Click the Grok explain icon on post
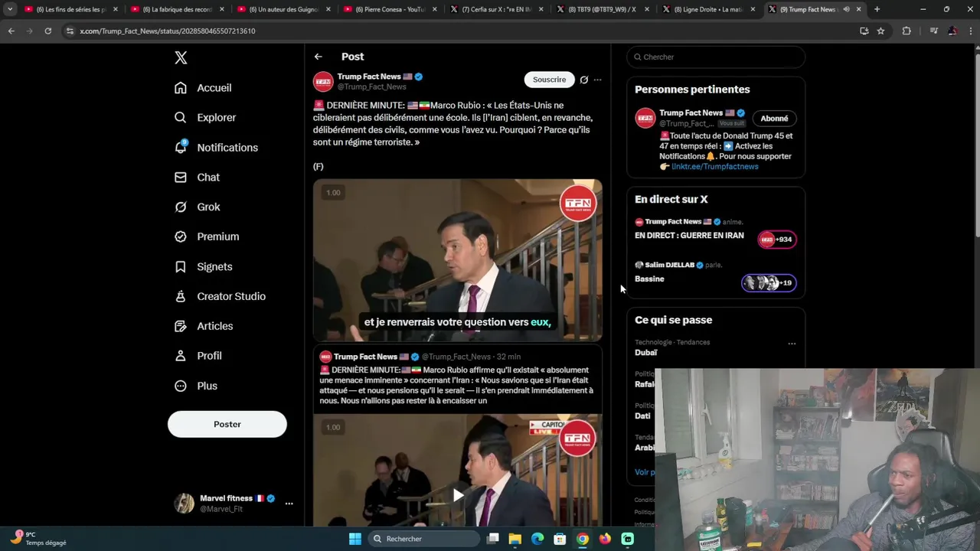The width and height of the screenshot is (980, 551). 584,80
